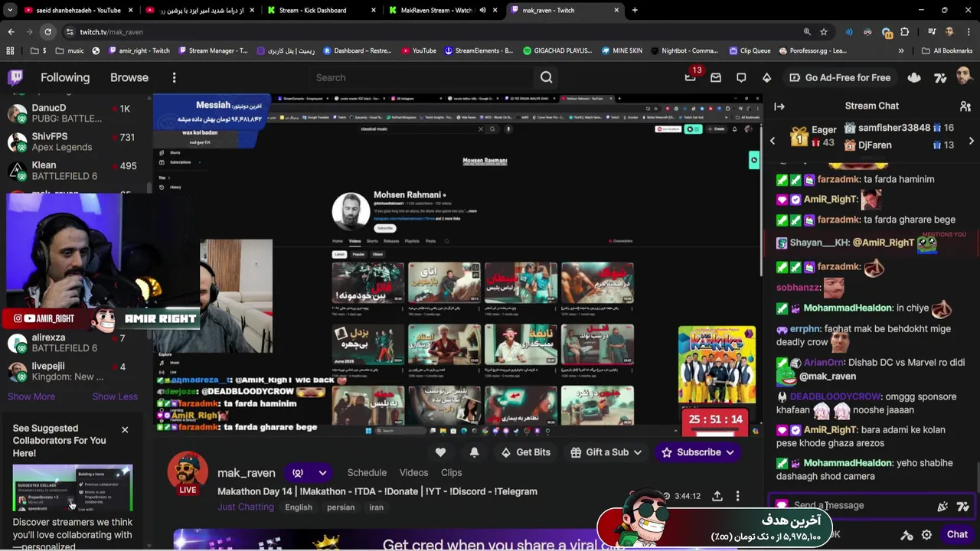Open the channel points sword icon near Chat
This screenshot has height=551, width=980.
point(906,535)
